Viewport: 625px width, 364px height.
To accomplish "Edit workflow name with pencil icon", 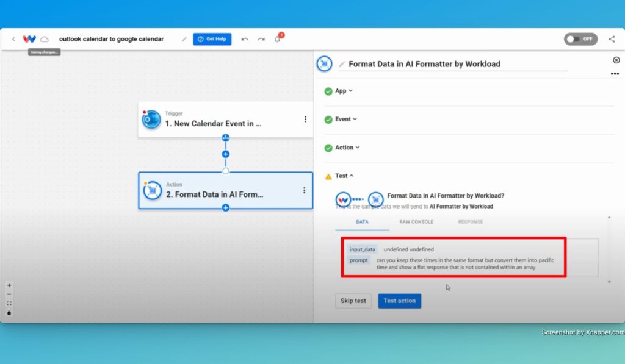I will coord(184,39).
